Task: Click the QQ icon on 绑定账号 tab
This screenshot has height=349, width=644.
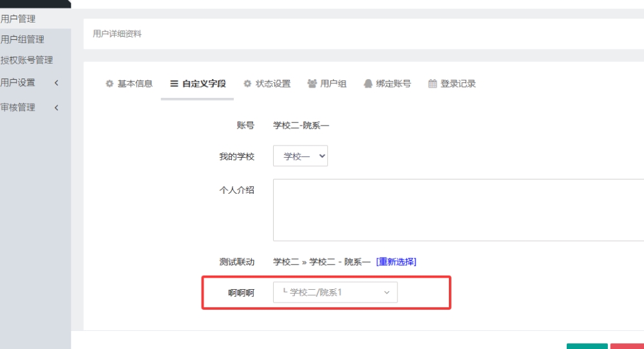Action: [368, 84]
